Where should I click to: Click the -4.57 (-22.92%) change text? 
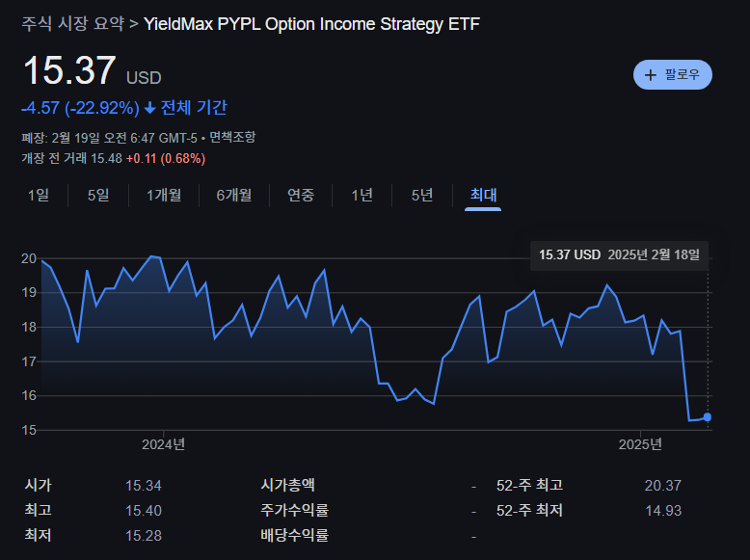[80, 108]
